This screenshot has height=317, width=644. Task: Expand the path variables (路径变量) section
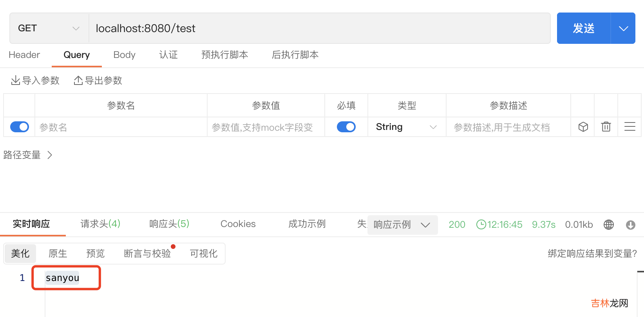point(27,155)
